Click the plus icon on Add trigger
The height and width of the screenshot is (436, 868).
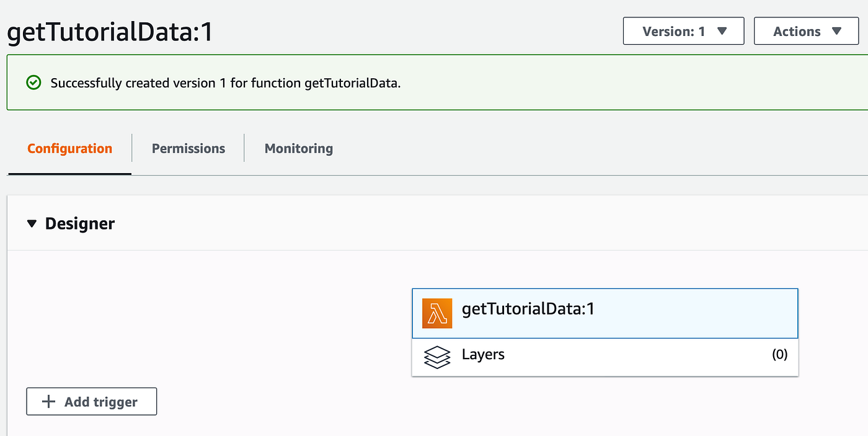coord(48,401)
